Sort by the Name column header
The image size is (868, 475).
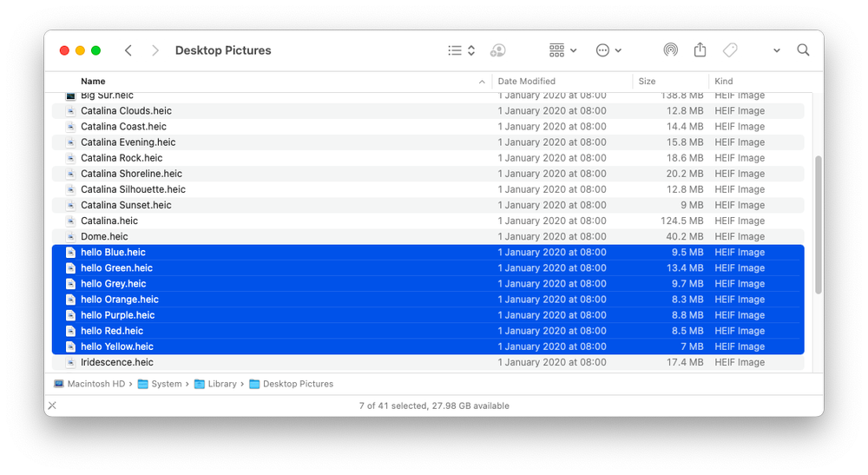93,81
